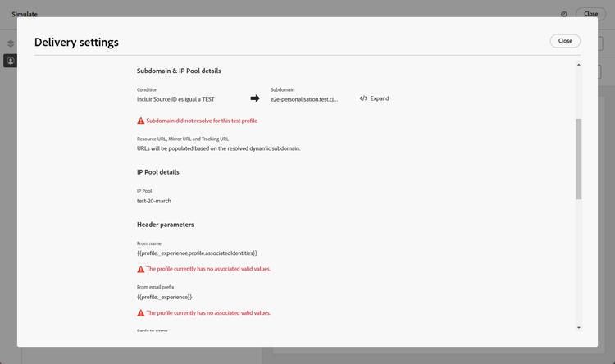
Task: Open the help icon in Simulate header
Action: [563, 14]
